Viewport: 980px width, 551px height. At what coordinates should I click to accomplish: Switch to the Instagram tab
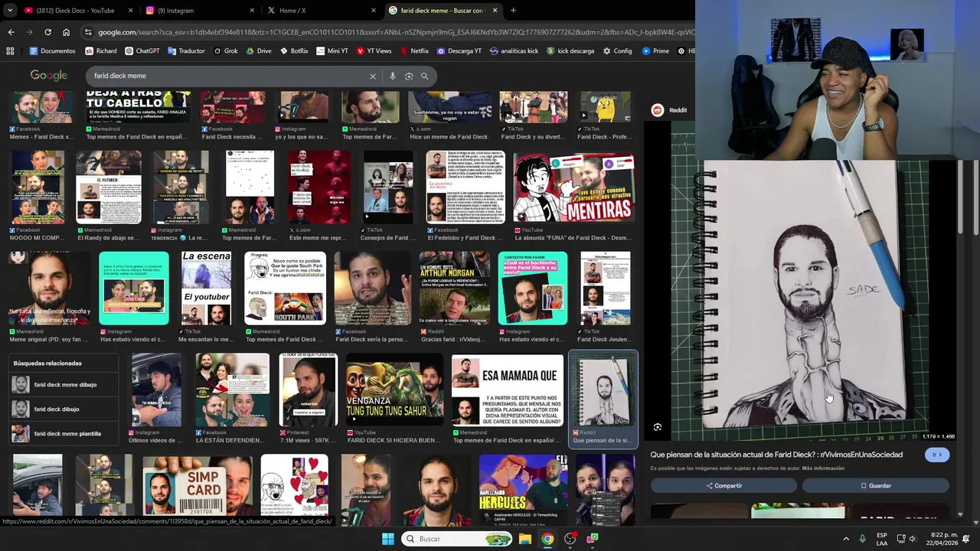[x=199, y=11]
